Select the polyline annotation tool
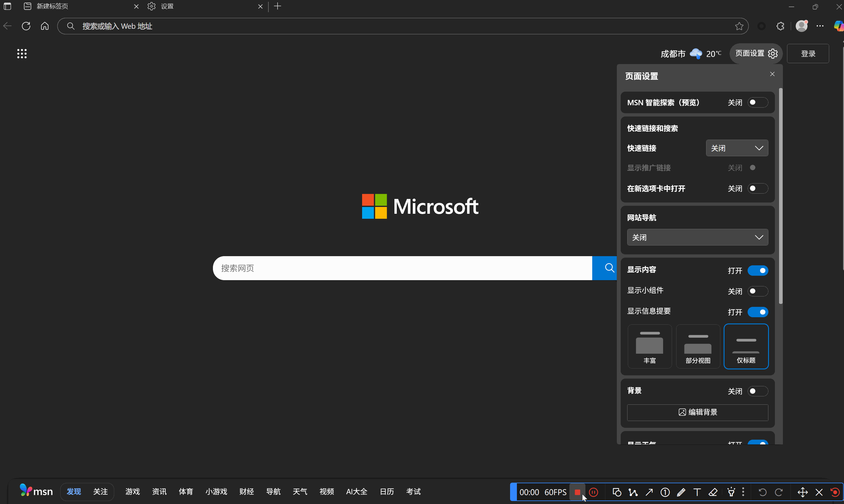844x504 pixels. click(633, 492)
